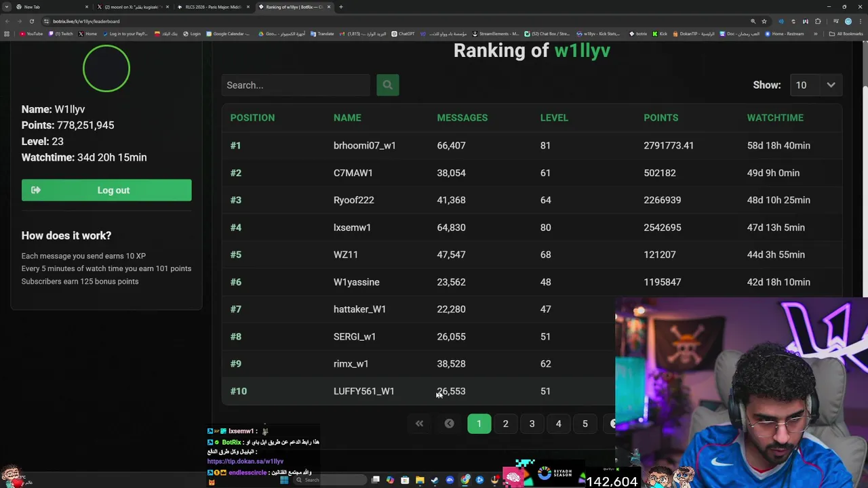Open the ChatGPT bookmark
This screenshot has width=868, height=488.
(x=403, y=34)
